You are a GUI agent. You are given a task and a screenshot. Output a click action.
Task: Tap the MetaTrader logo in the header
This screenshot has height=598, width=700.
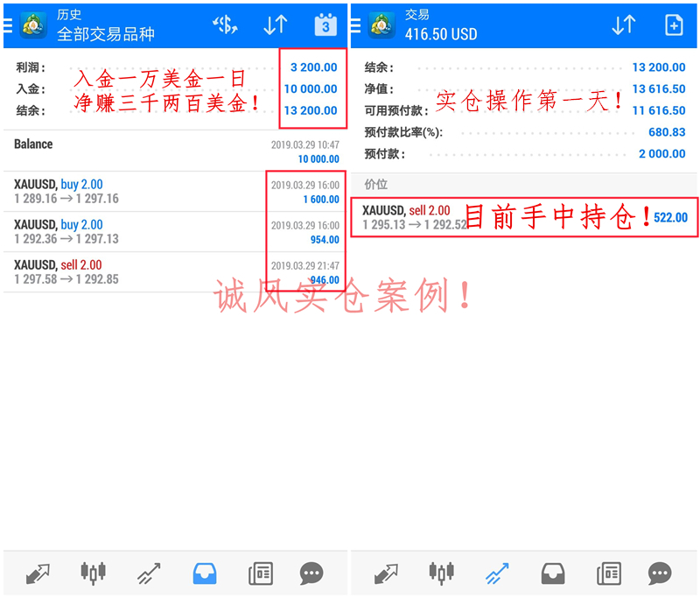pos(33,25)
